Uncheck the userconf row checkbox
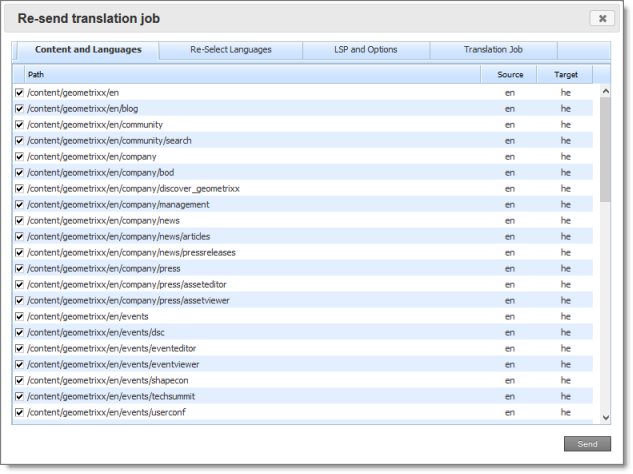This screenshot has width=633, height=474. click(19, 412)
